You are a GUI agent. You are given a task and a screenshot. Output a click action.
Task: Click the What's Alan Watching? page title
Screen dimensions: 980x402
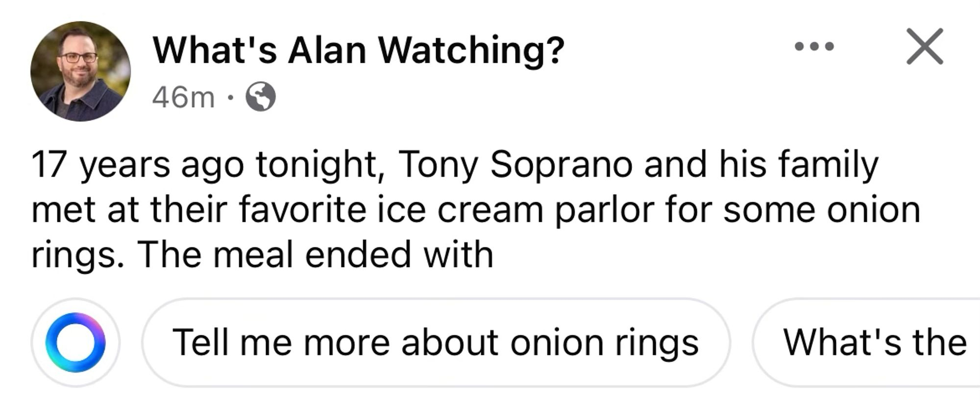point(358,50)
